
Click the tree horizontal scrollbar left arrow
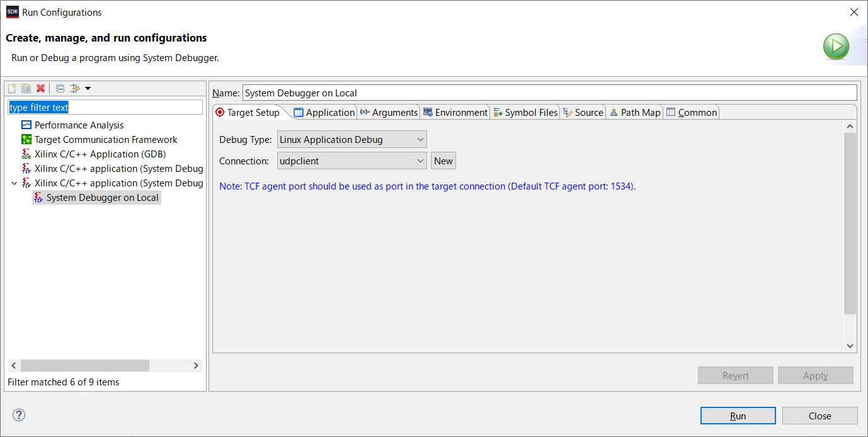click(x=14, y=365)
